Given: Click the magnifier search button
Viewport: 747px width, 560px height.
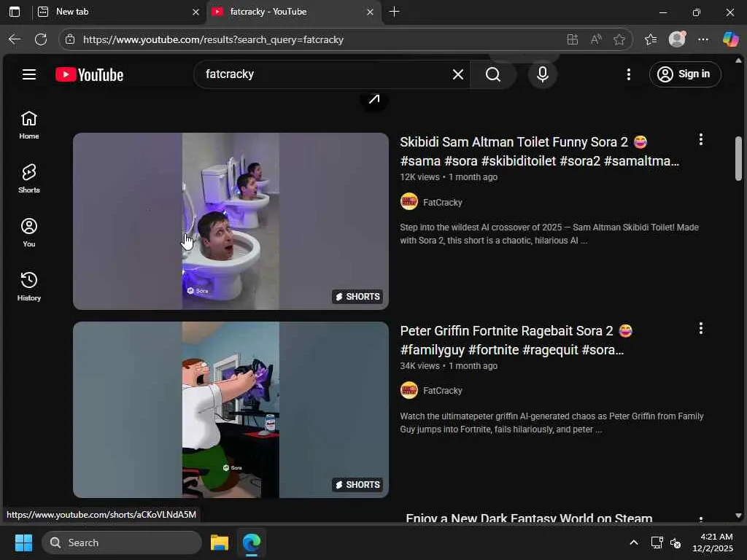Looking at the screenshot, I should tap(493, 74).
